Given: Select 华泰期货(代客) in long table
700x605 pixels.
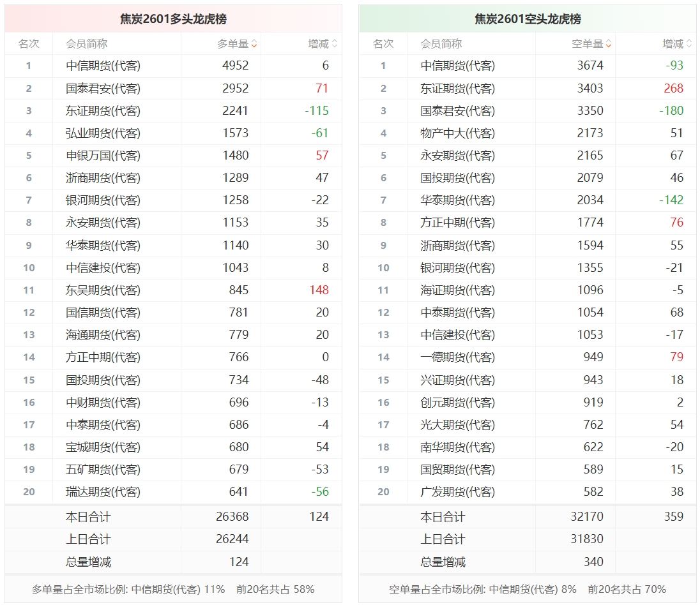Looking at the screenshot, I should [103, 246].
